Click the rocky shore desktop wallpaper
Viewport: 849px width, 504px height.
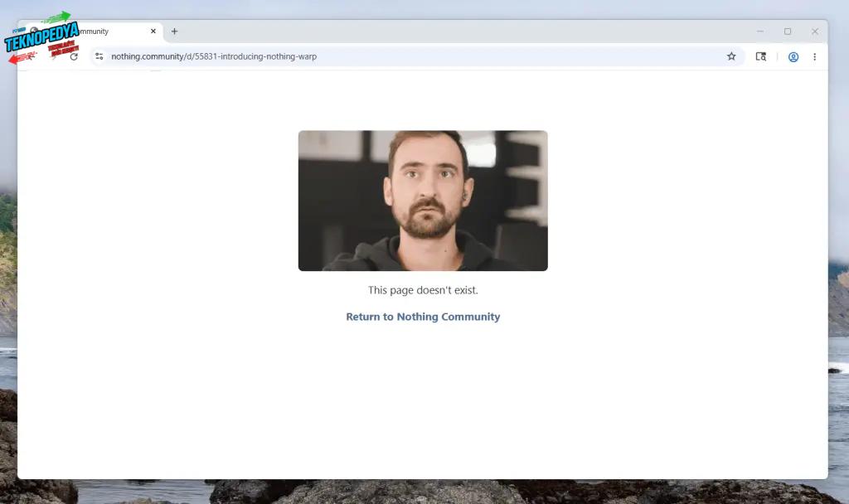pos(415,492)
